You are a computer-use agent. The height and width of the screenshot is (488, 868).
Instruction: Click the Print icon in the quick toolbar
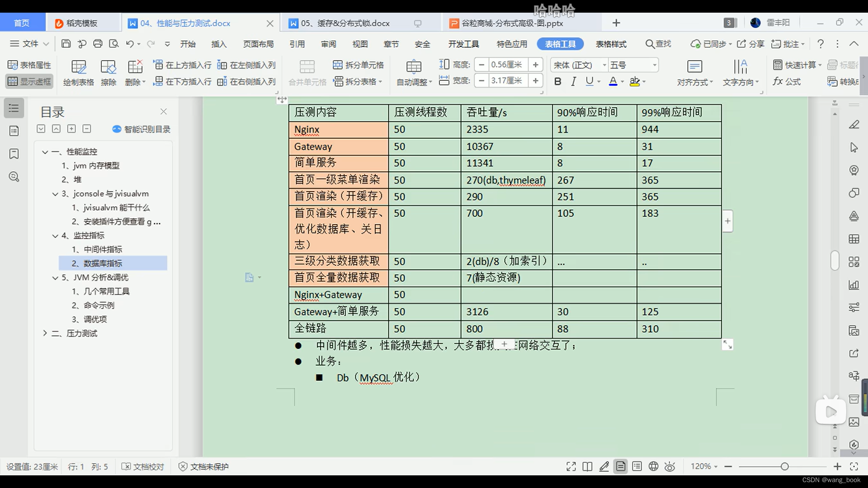pos(98,44)
